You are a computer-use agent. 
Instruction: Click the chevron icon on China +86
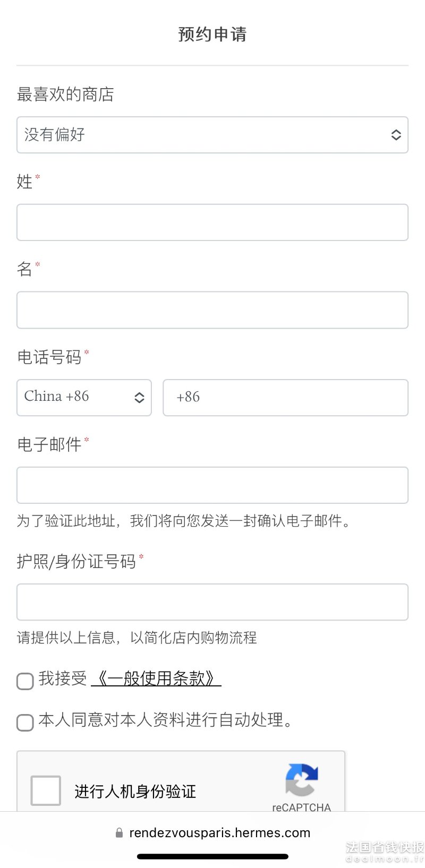pyautogui.click(x=139, y=398)
